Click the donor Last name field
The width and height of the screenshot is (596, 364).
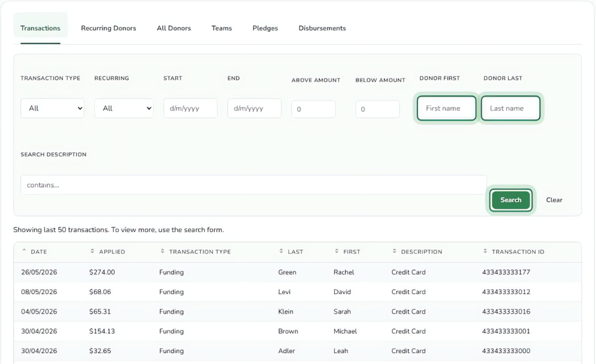[x=510, y=108]
